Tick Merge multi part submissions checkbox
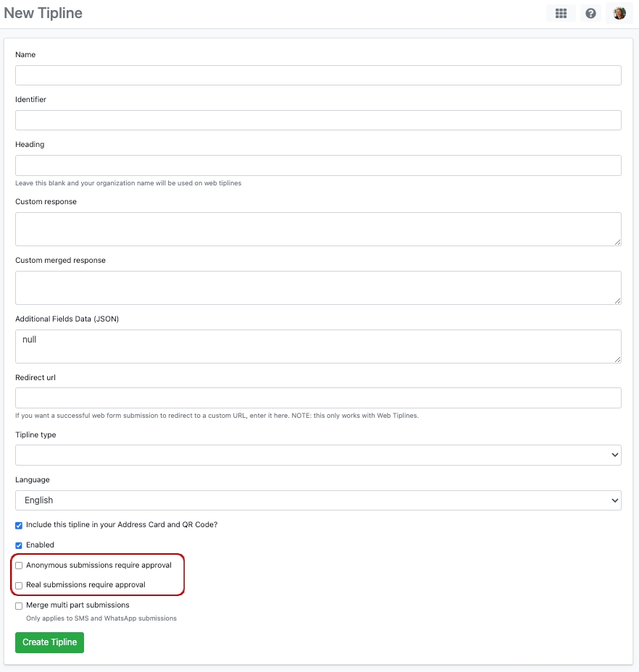639x672 pixels. pos(19,605)
